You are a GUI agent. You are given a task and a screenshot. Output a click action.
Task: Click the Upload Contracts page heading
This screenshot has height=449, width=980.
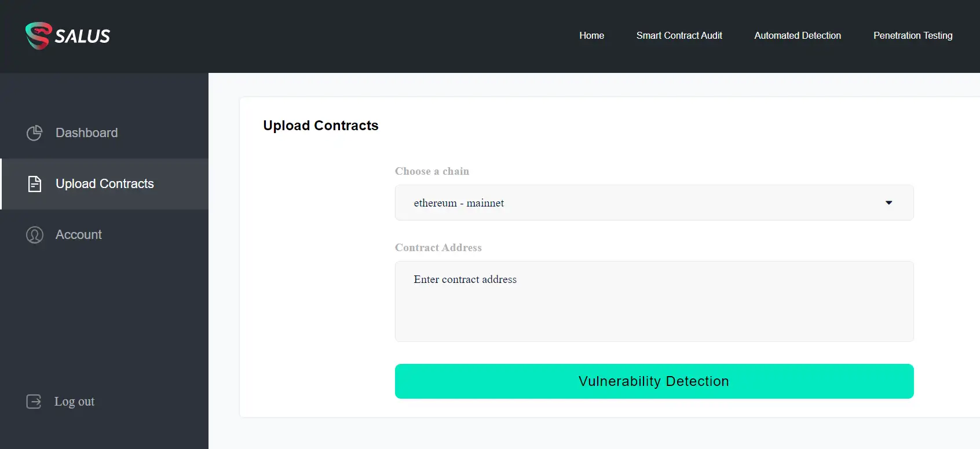tap(321, 126)
